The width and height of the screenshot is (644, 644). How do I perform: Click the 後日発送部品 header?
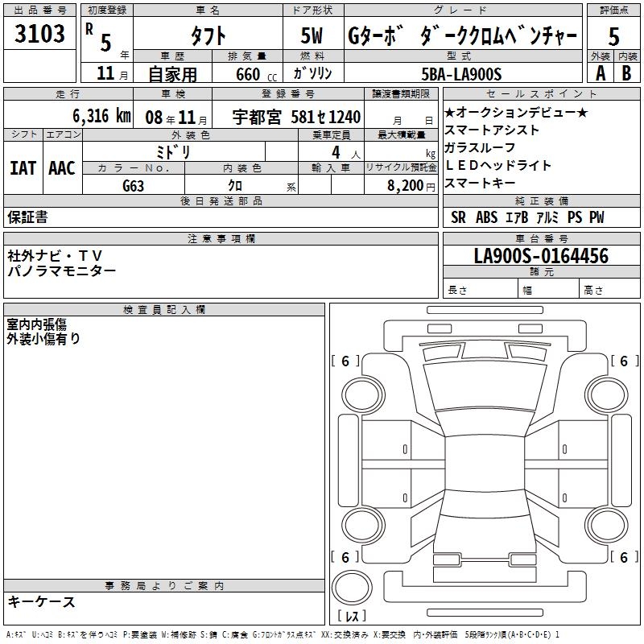coord(221,200)
